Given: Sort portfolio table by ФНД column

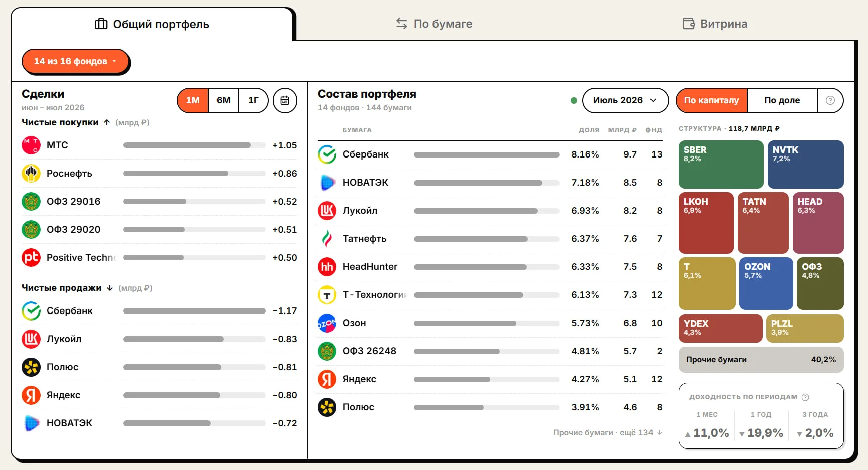Looking at the screenshot, I should (654, 130).
